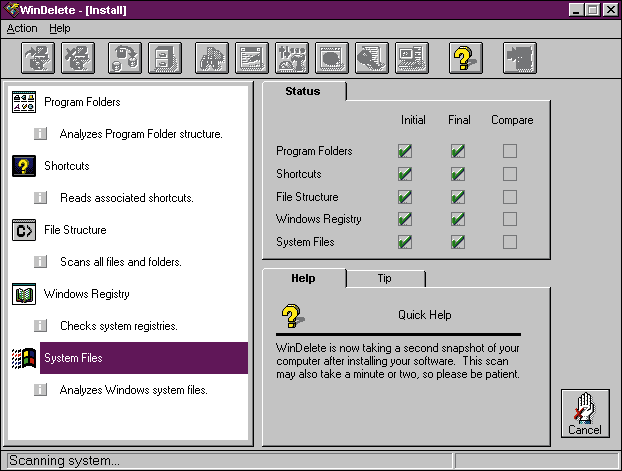Toggle Program Folders Final checkbox
622x471 pixels.
tap(458, 151)
